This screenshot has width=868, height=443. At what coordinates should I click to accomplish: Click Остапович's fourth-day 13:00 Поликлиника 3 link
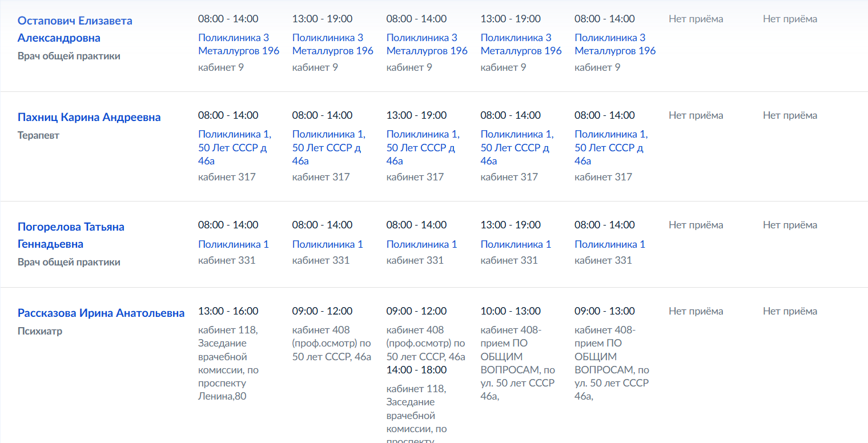521,44
